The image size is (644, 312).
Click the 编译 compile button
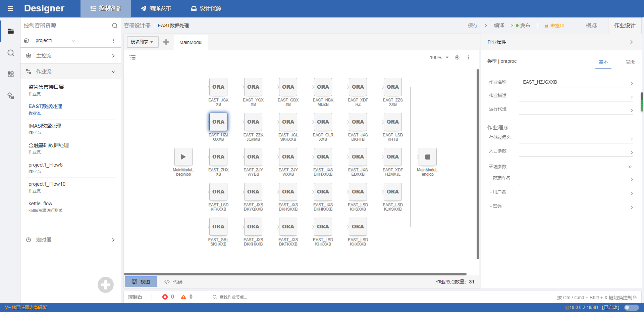click(499, 26)
